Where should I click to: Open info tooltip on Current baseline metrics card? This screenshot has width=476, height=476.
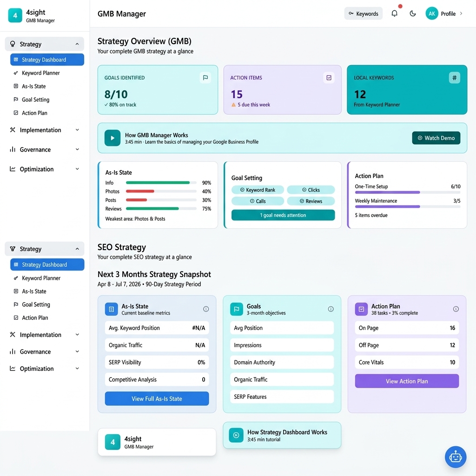pyautogui.click(x=206, y=309)
